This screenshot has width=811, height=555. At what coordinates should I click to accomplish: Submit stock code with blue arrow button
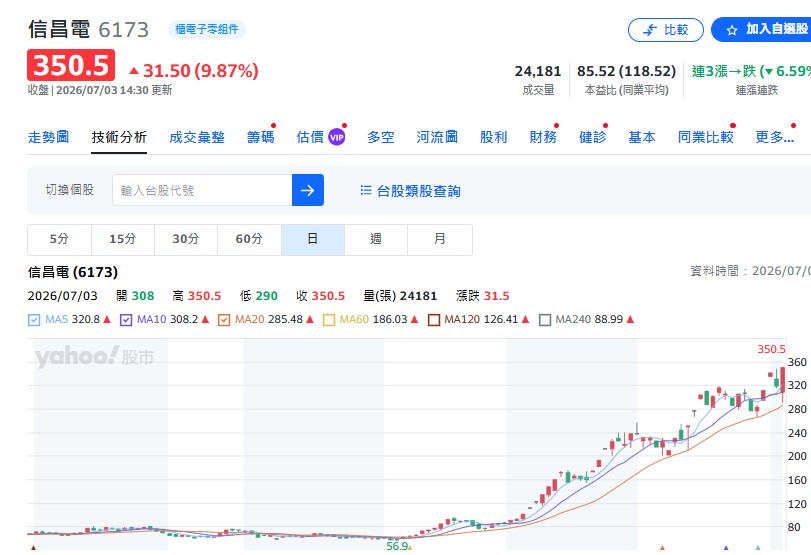[x=308, y=190]
